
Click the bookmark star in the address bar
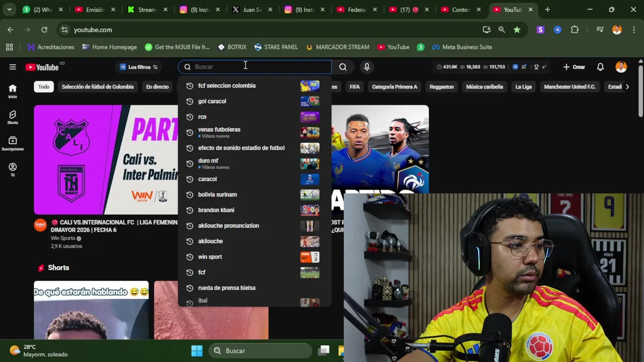click(517, 30)
